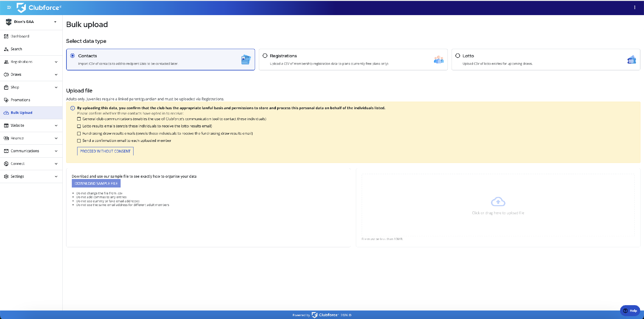This screenshot has height=319, width=644.
Task: Click the Promotions tag icon
Action: coord(6,100)
